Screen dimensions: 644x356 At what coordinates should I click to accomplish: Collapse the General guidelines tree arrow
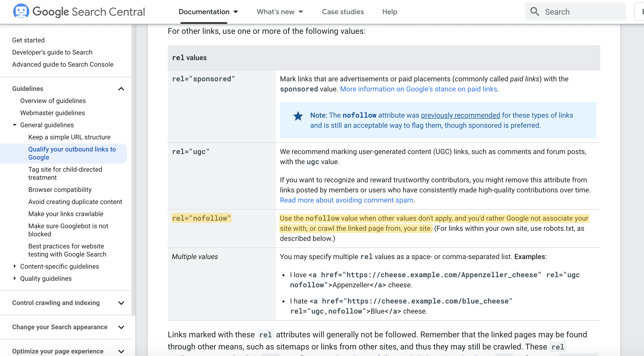point(15,125)
